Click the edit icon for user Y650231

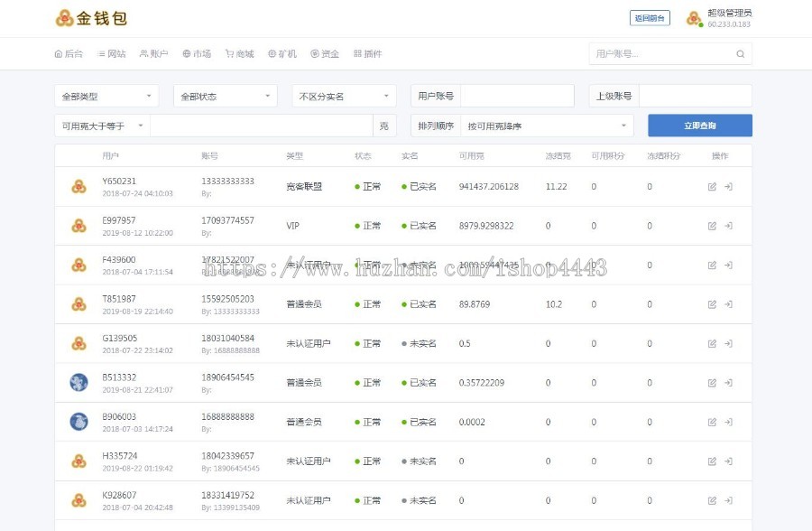tap(712, 187)
